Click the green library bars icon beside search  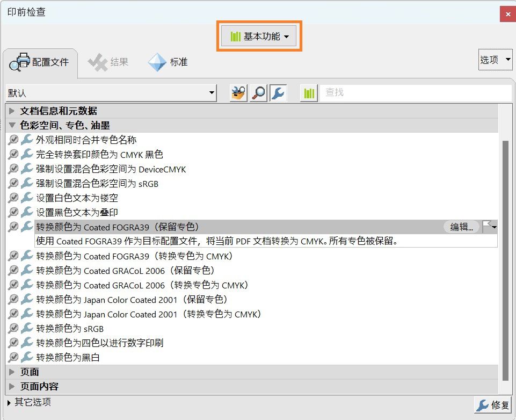(309, 93)
